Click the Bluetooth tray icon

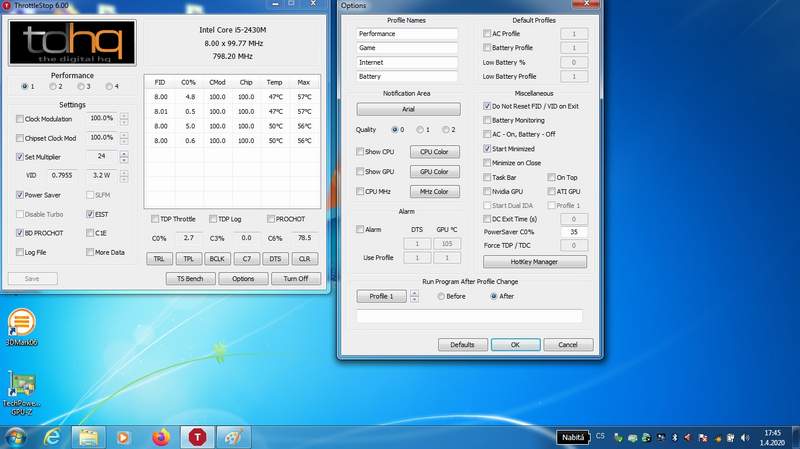(672, 437)
